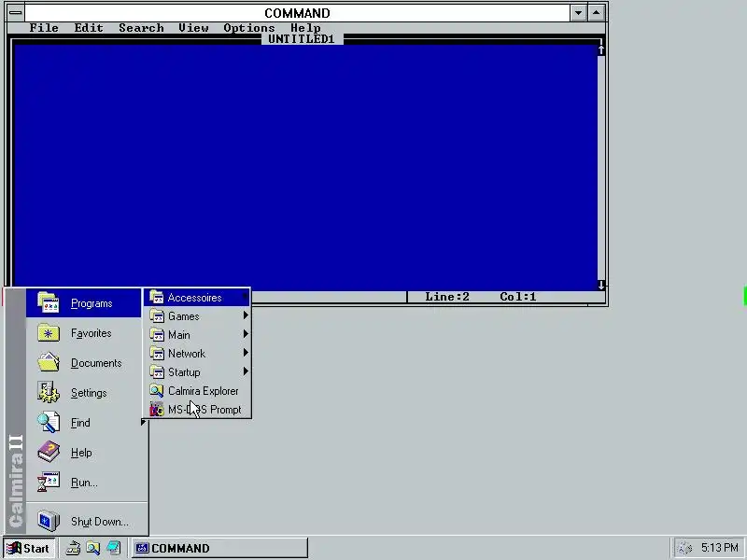Maximize the COMMAND window
Viewport: 747px width, 560px height.
(x=597, y=13)
